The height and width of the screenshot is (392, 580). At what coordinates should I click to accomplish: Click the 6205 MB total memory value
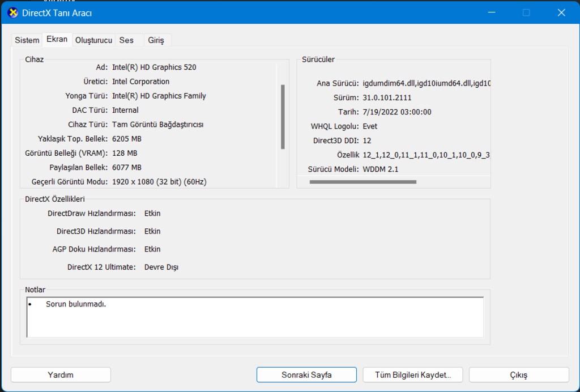point(127,139)
